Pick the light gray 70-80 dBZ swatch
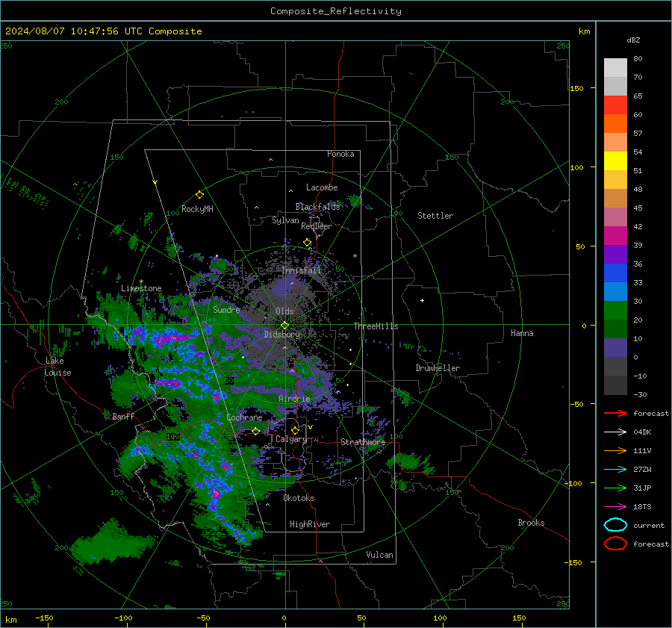This screenshot has height=628, width=672. (615, 68)
